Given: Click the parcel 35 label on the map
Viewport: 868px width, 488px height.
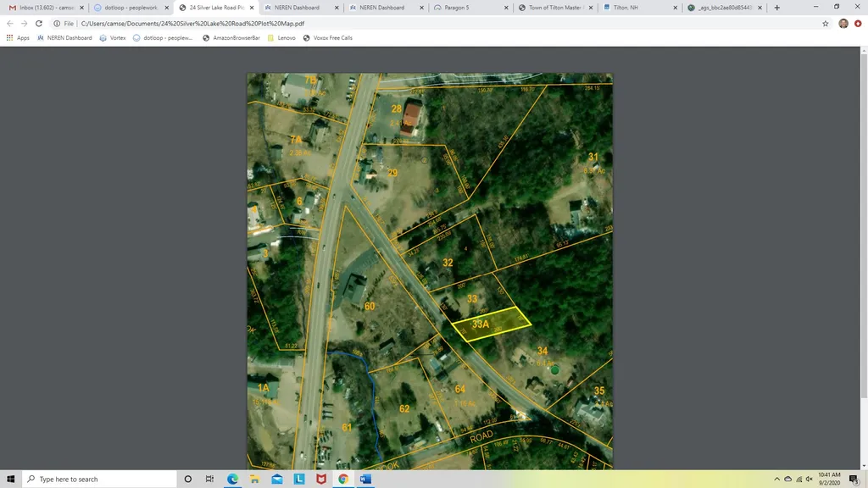Looking at the screenshot, I should click(598, 391).
